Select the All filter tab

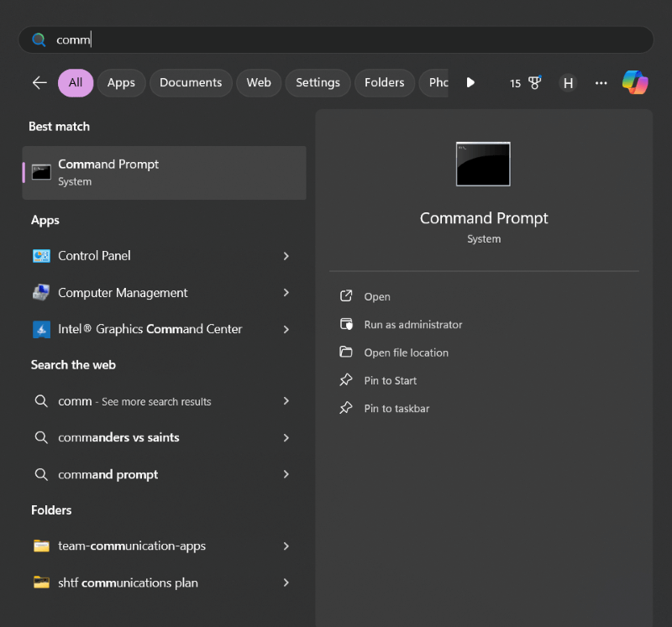coord(76,82)
